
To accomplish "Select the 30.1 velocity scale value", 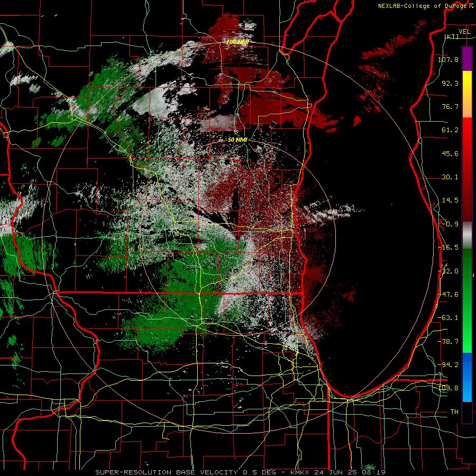I will (450, 177).
